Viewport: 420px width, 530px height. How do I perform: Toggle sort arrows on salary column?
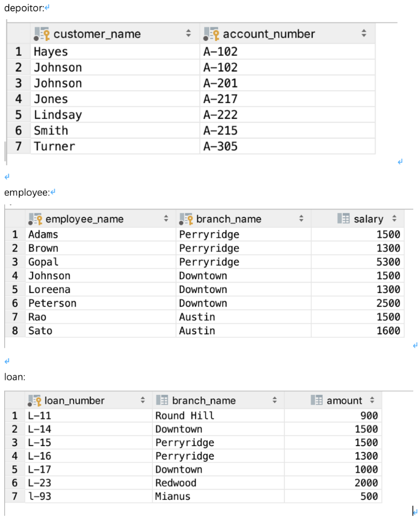[394, 219]
